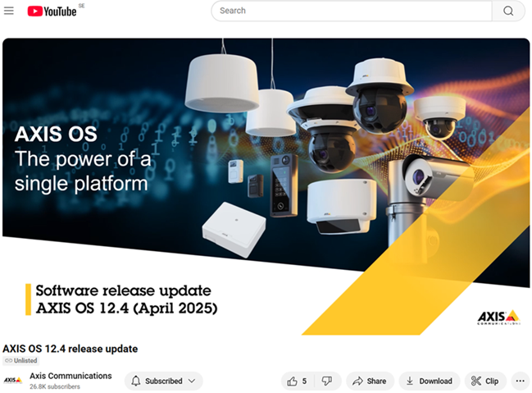Dislike the video with thumbs down
This screenshot has width=532, height=393.
coord(327,382)
